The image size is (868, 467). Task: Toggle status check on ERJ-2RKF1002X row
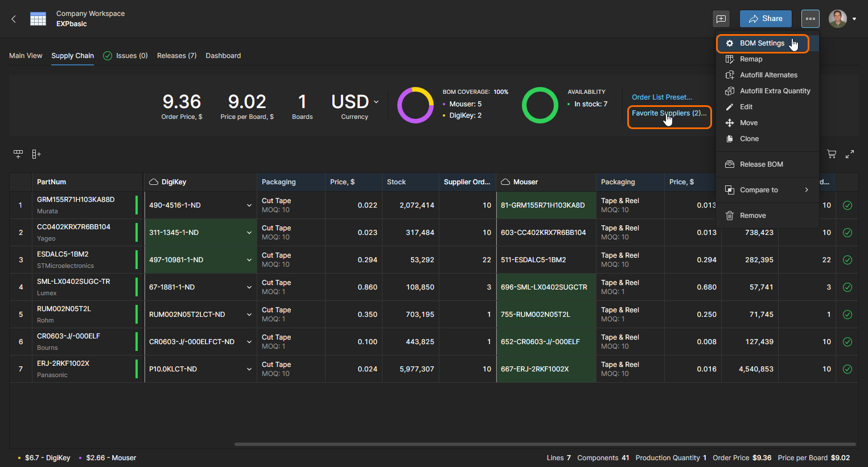(847, 369)
